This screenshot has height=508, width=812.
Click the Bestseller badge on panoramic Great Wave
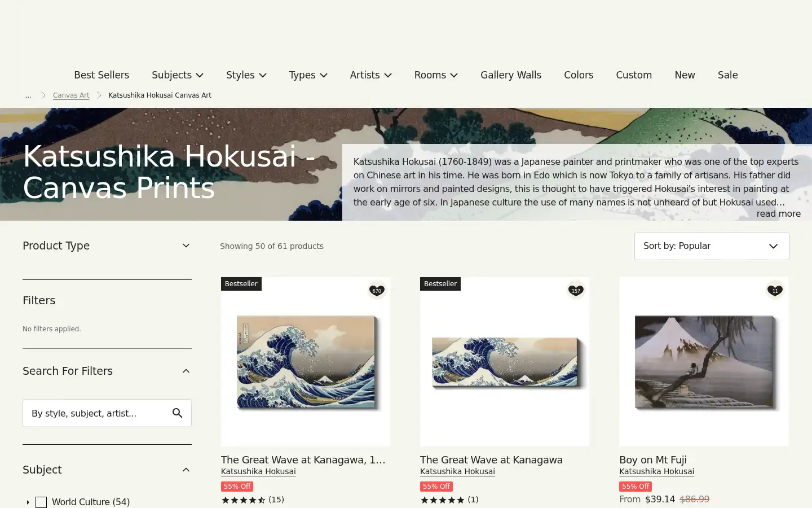coord(440,283)
